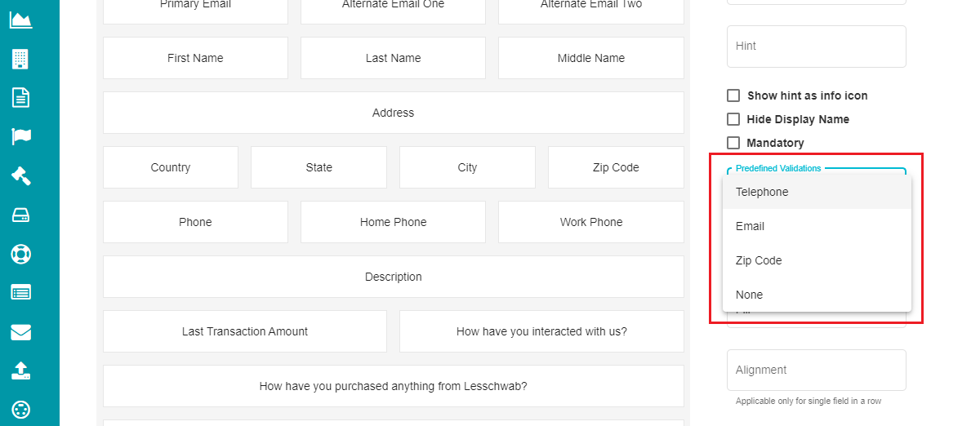Select the flag icon in sidebar
980x426 pixels.
click(x=20, y=136)
